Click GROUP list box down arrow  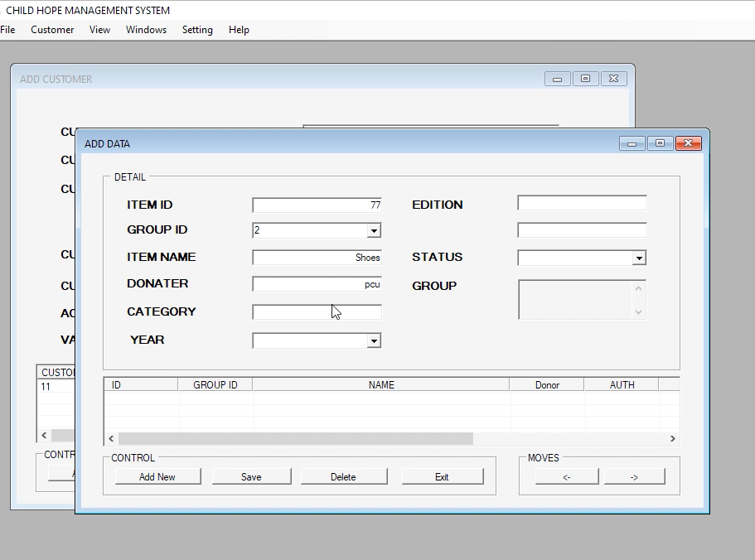click(638, 312)
